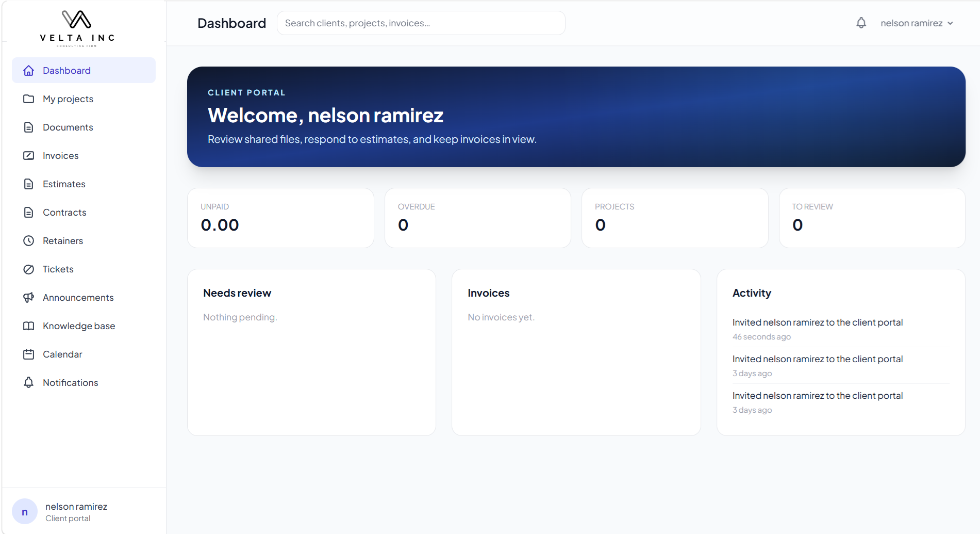Focus the search clients, projects, invoices field
The width and height of the screenshot is (980, 534).
[x=421, y=23]
